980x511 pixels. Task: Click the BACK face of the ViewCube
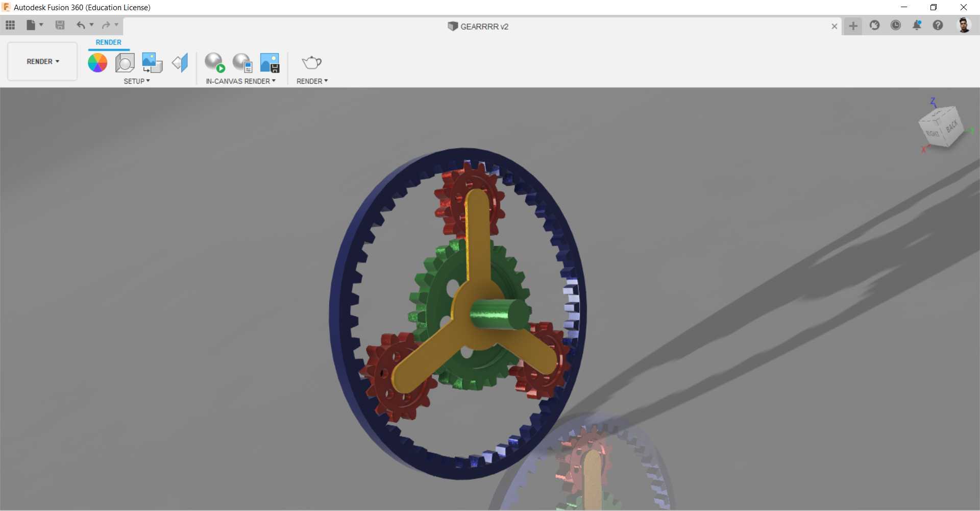pyautogui.click(x=952, y=126)
